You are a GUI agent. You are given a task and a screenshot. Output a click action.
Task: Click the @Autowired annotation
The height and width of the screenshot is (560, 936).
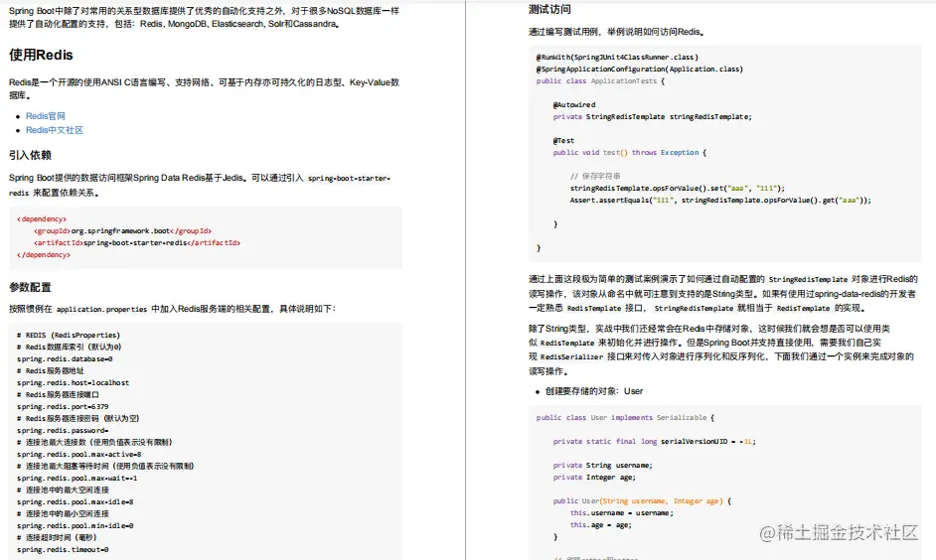(x=574, y=105)
